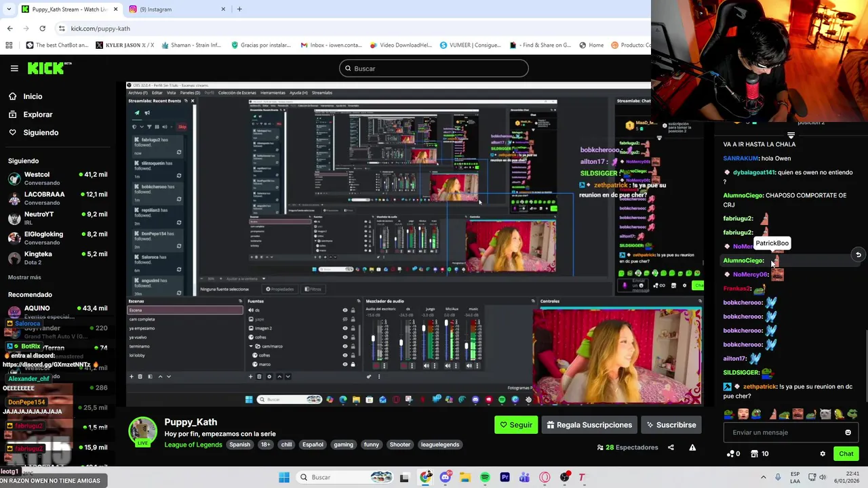Open the Windows Start menu

point(284,477)
